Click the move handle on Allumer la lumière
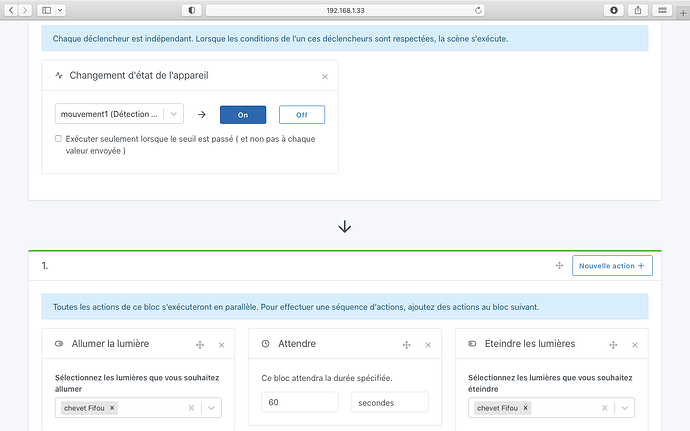This screenshot has height=431, width=690. [x=200, y=344]
